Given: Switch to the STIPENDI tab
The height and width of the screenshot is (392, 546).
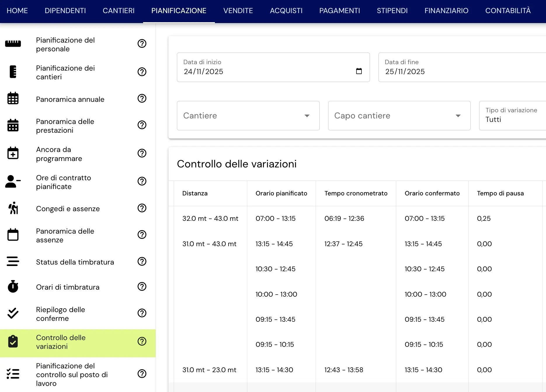Looking at the screenshot, I should coord(392,11).
